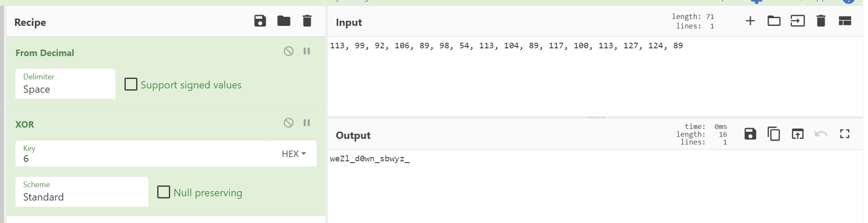Pause at XOR step breakpoint
The width and height of the screenshot is (868, 223).
(x=307, y=123)
